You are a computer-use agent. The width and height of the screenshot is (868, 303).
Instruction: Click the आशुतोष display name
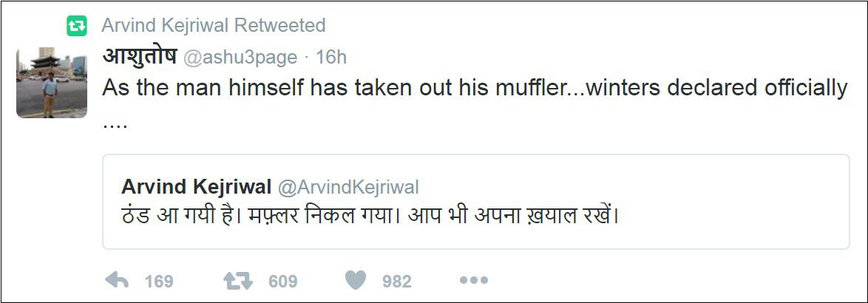coord(140,56)
